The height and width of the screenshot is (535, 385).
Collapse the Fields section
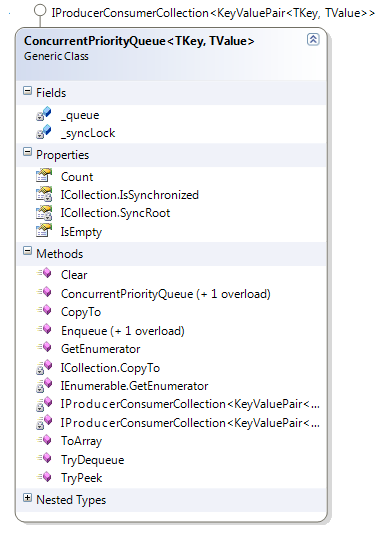click(27, 91)
